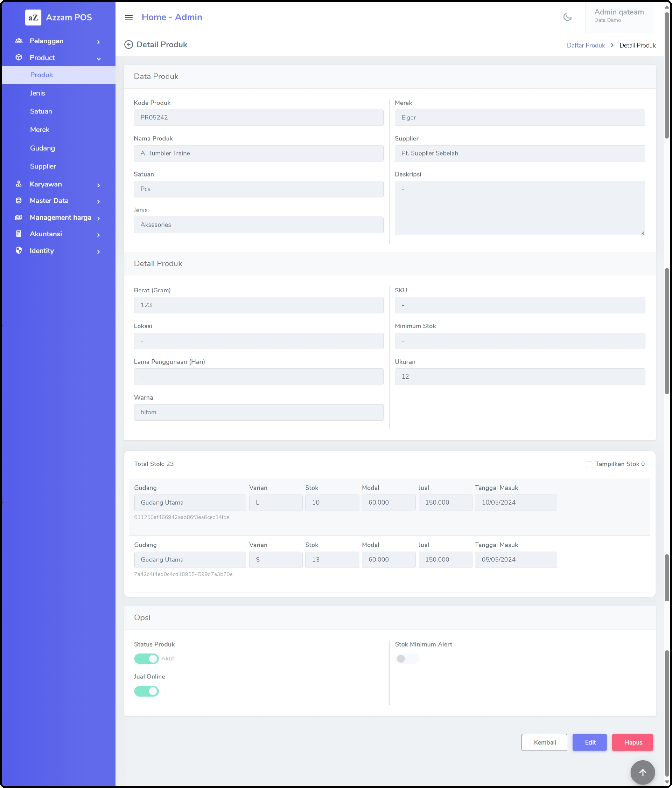Open the Gudang sidebar item
Screen dimensions: 672x788
(43, 148)
